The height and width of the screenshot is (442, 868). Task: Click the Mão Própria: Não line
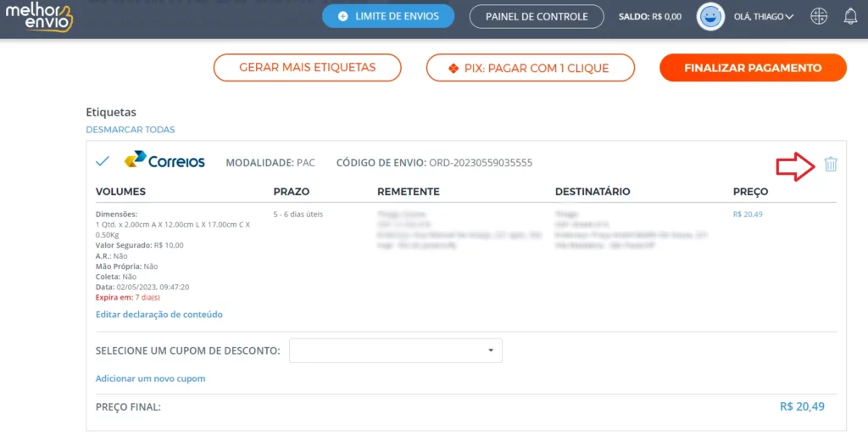[127, 266]
